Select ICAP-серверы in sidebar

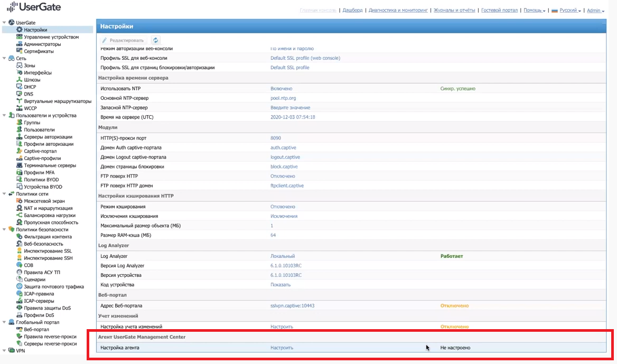click(39, 301)
